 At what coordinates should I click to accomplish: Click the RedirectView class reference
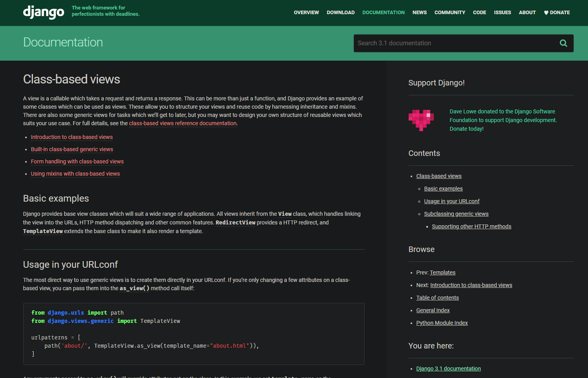(236, 222)
